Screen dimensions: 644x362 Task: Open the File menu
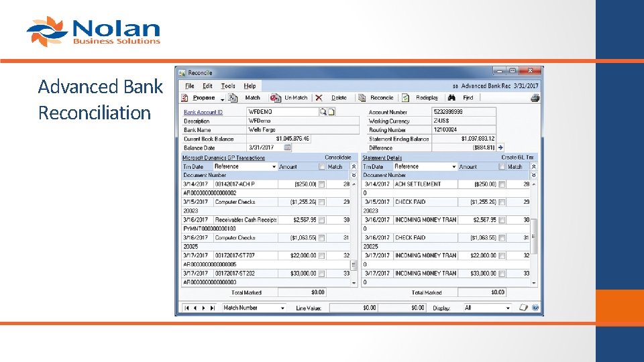click(x=189, y=86)
